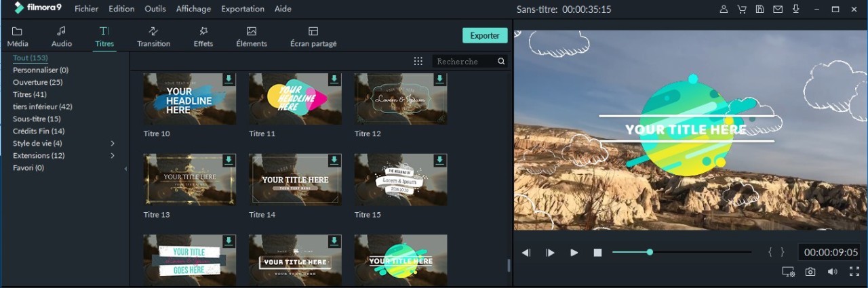
Task: Open the Outils menu
Action: click(155, 9)
